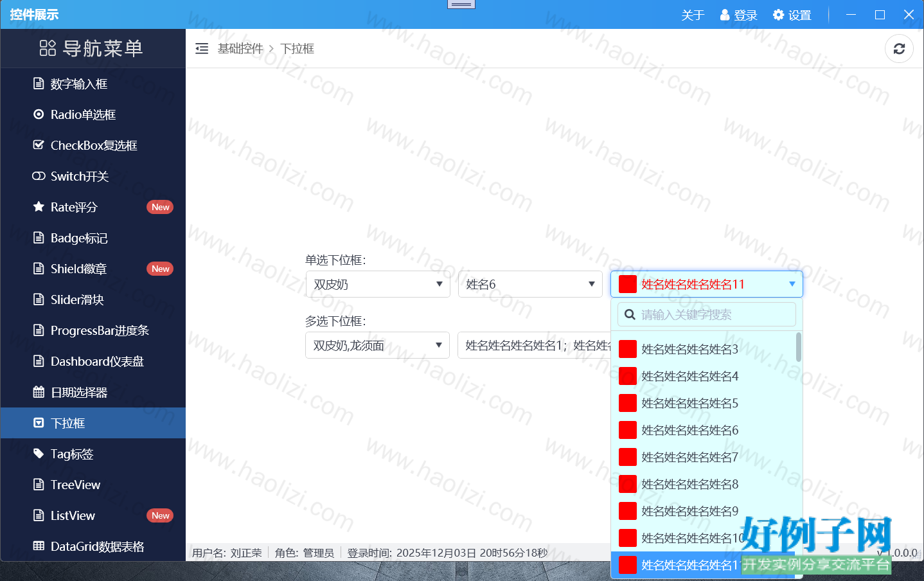Click red swatch of 姓名姓名姓名姓名3
Viewport: 924px width, 581px height.
pyautogui.click(x=628, y=349)
